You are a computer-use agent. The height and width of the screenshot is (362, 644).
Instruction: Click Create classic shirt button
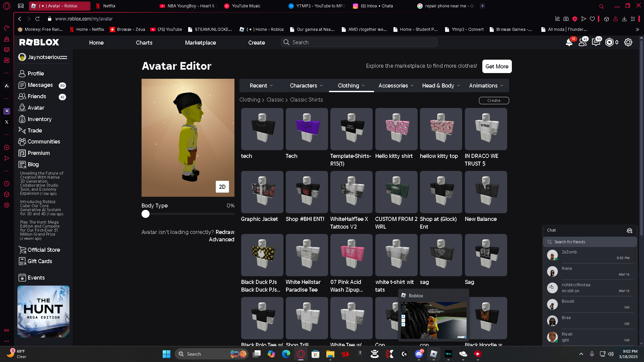494,101
